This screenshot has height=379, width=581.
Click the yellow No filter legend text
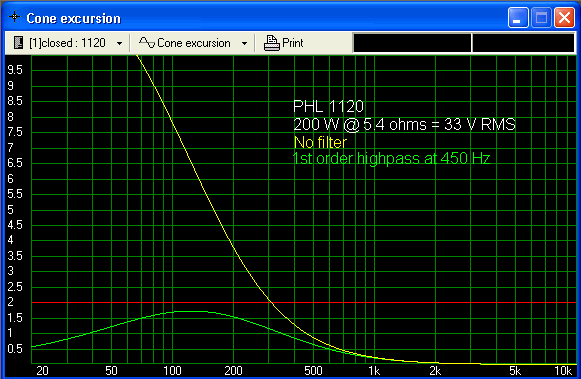tap(321, 142)
